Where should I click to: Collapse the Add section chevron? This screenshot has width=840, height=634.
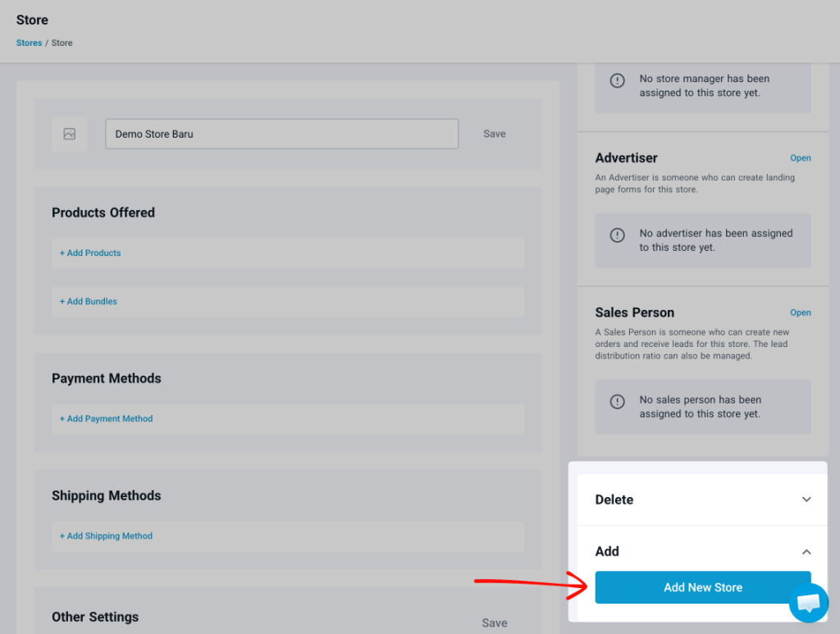click(806, 551)
